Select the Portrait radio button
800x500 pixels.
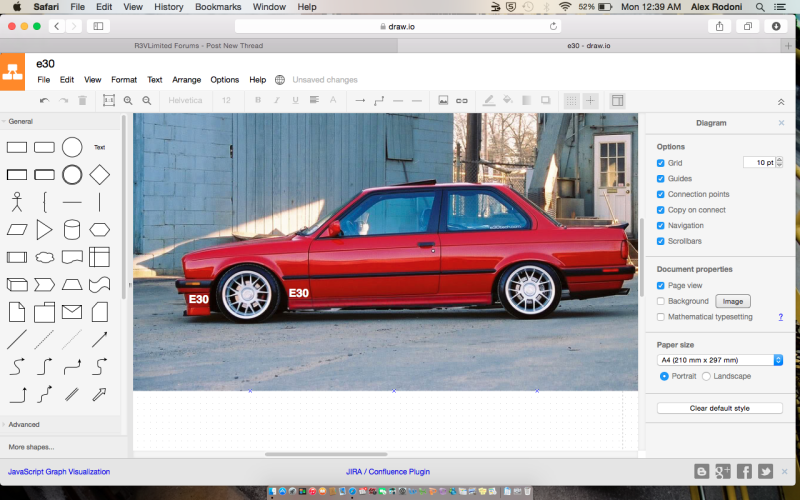pos(664,376)
